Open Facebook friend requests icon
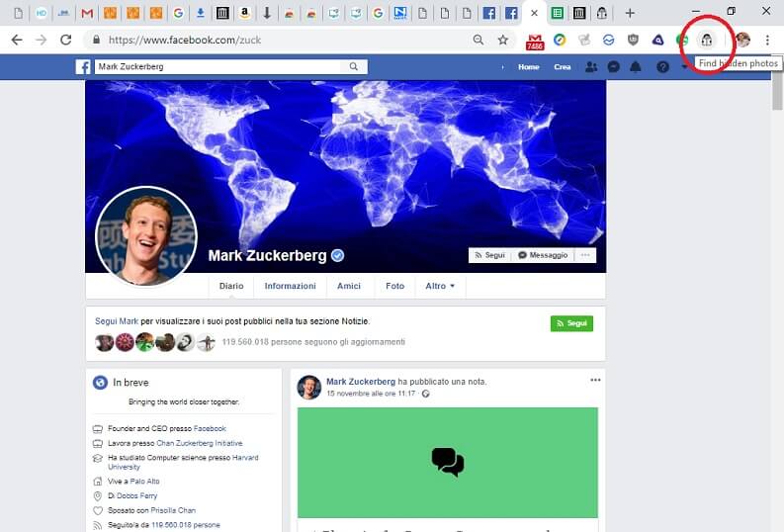784x532 pixels. pyautogui.click(x=591, y=66)
